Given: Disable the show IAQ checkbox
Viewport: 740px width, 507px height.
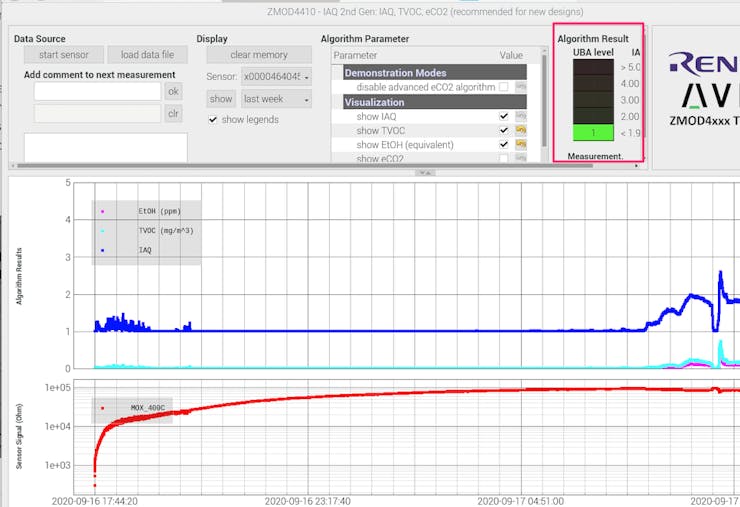Looking at the screenshot, I should click(x=504, y=116).
